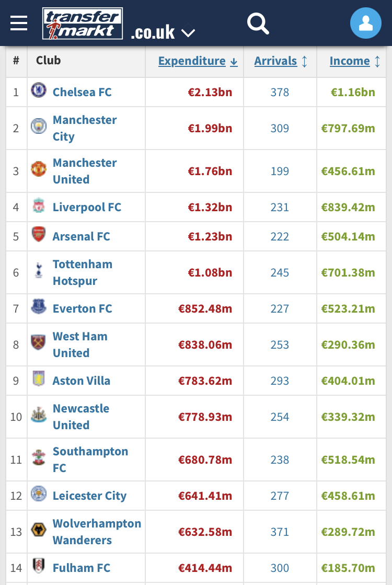The height and width of the screenshot is (585, 392).
Task: Click the Everton FC crest
Action: [x=39, y=307]
